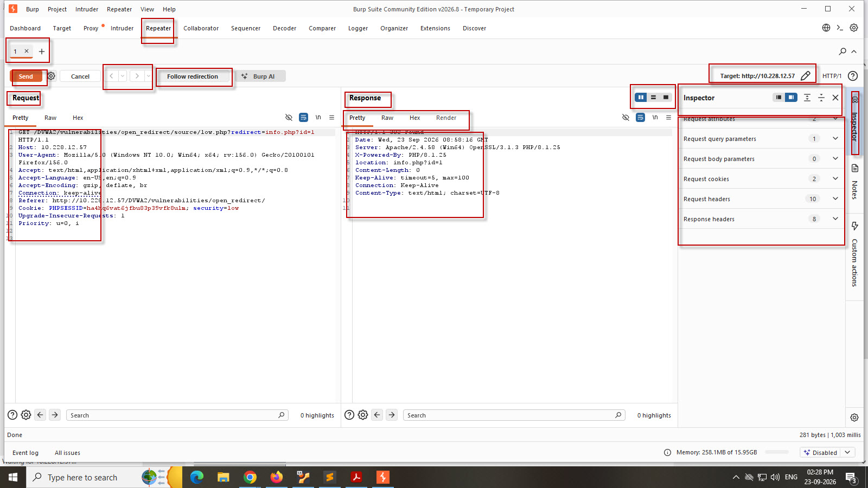Show Request Hex view
Viewport: 868px width, 488px height.
pyautogui.click(x=78, y=118)
